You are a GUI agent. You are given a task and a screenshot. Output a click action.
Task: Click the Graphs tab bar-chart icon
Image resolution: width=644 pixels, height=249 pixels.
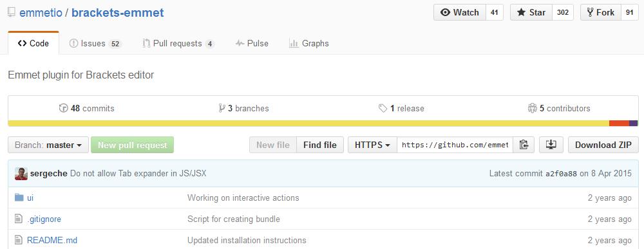[x=294, y=43]
